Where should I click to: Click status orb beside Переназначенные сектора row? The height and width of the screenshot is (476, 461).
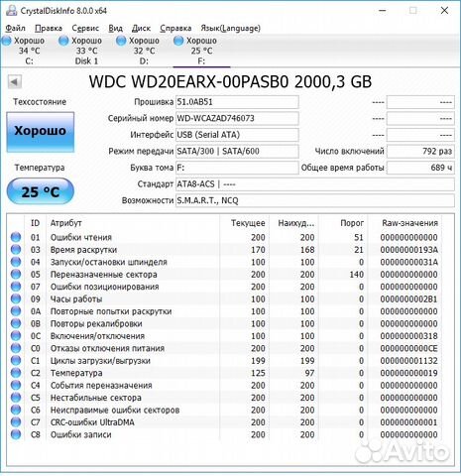(x=16, y=274)
